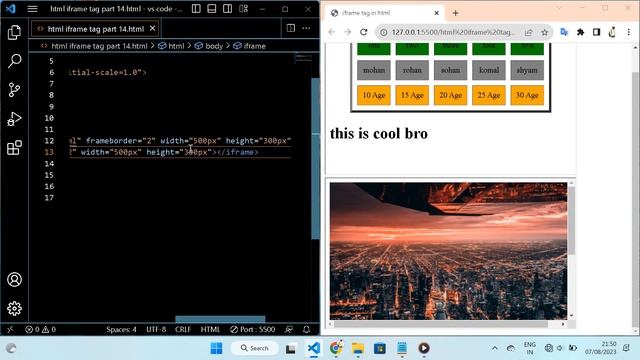Toggle secondary side bar layout icon
The image size is (640, 360).
pyautogui.click(x=228, y=9)
